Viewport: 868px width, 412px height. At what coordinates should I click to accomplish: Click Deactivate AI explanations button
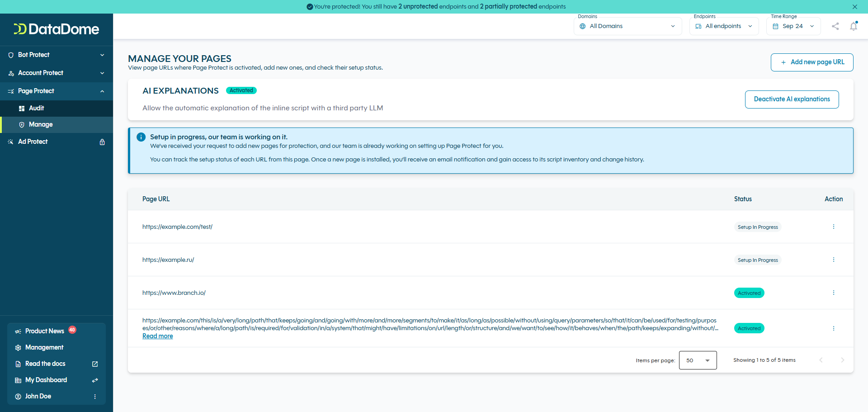[792, 99]
